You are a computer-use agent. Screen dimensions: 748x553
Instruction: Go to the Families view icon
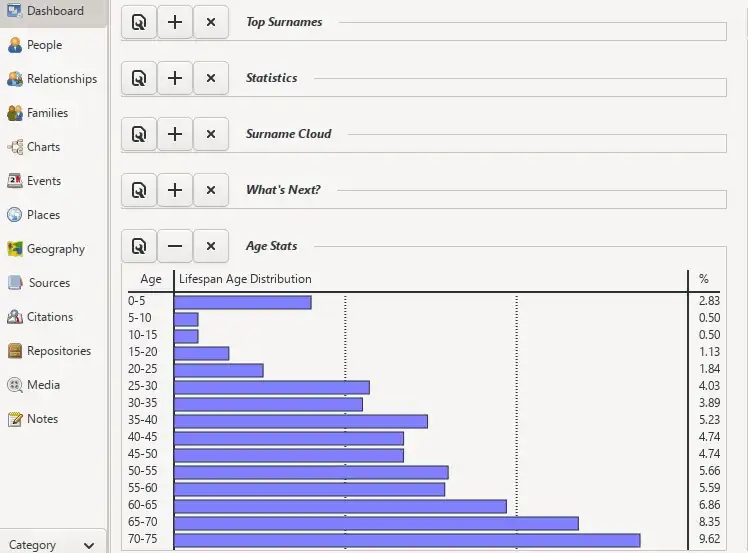click(x=15, y=113)
